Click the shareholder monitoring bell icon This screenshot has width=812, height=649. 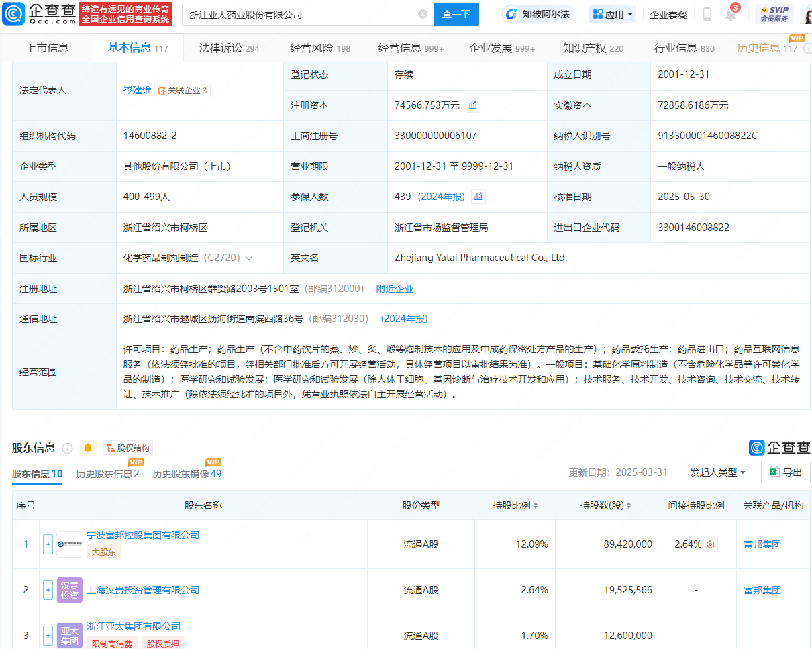(88, 448)
